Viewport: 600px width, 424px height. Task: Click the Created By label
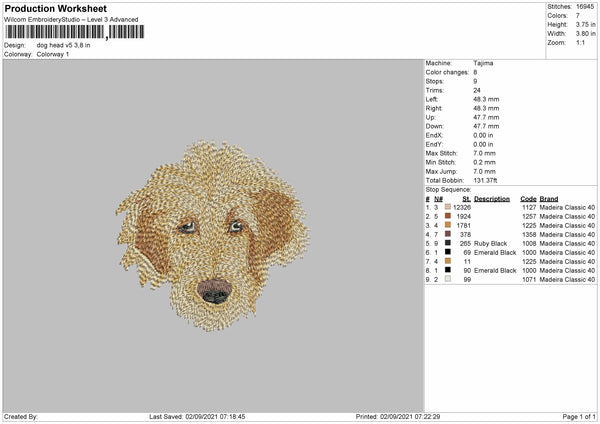[x=21, y=417]
